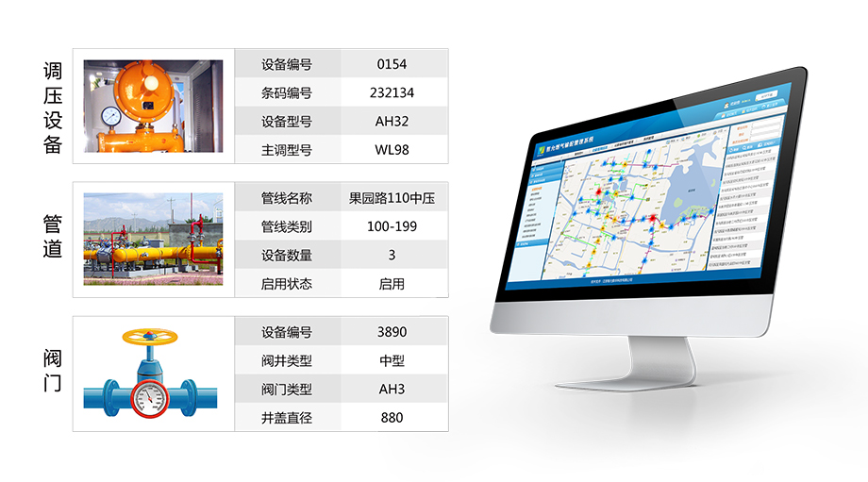The image size is (868, 482).
Task: Click the pipeline category value 100-199
Action: [x=392, y=227]
